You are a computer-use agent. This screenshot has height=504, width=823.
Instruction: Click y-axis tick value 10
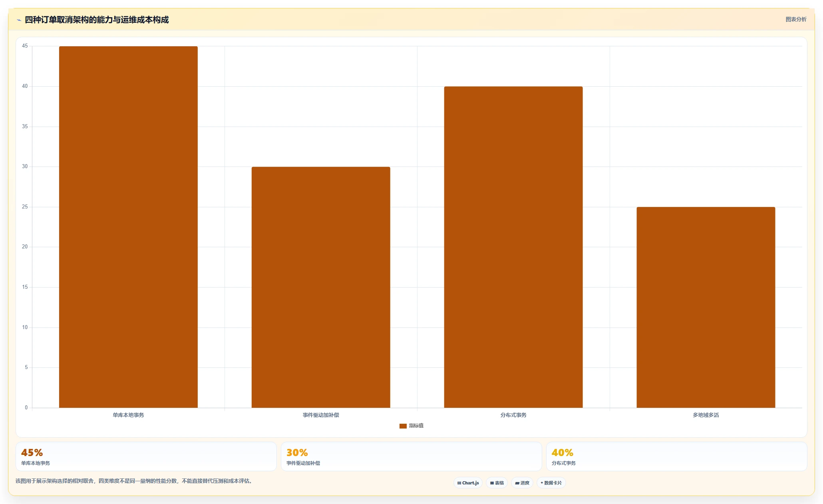pos(25,327)
